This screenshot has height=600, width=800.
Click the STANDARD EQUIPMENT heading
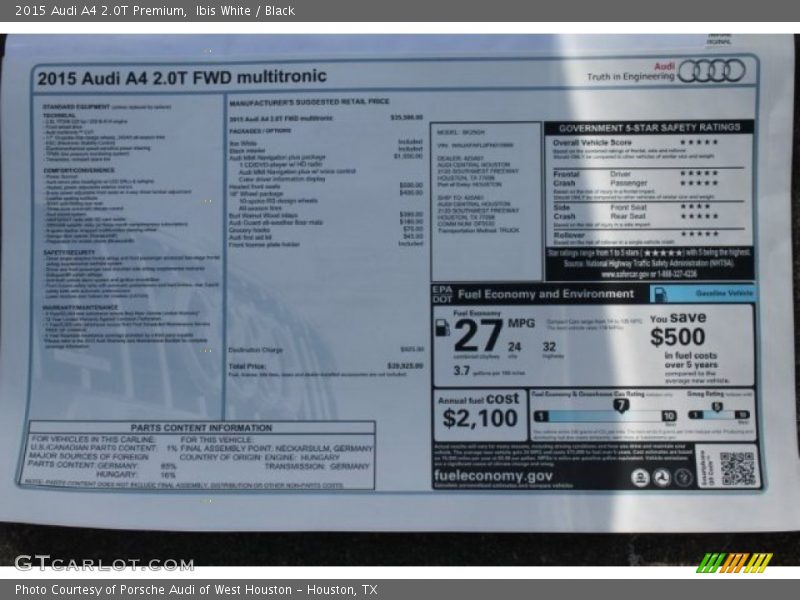coord(77,107)
